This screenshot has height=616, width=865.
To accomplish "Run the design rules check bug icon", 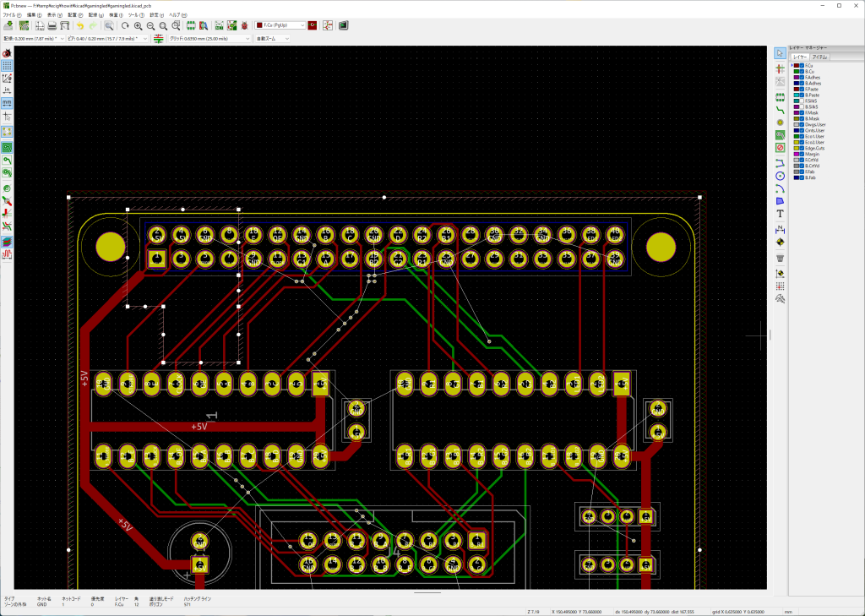I will (245, 26).
